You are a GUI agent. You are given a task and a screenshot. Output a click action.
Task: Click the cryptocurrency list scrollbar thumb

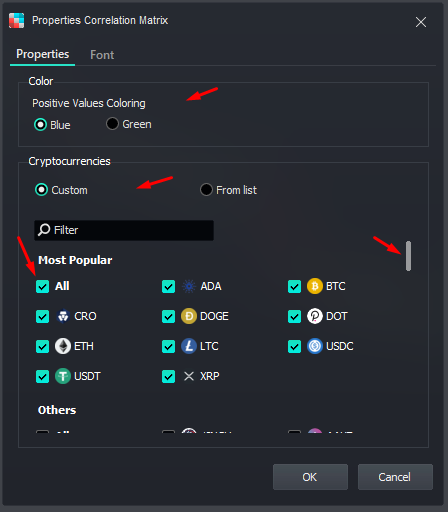[x=408, y=256]
